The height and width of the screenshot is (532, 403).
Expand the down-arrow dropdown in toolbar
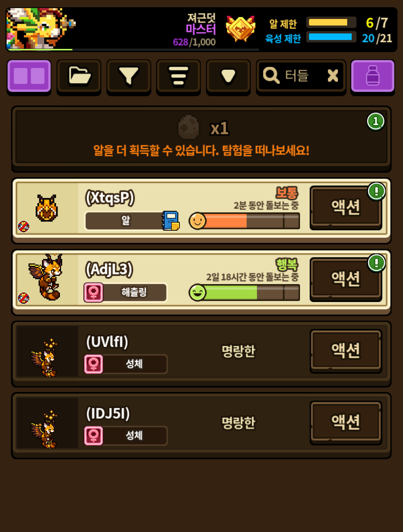pos(228,76)
